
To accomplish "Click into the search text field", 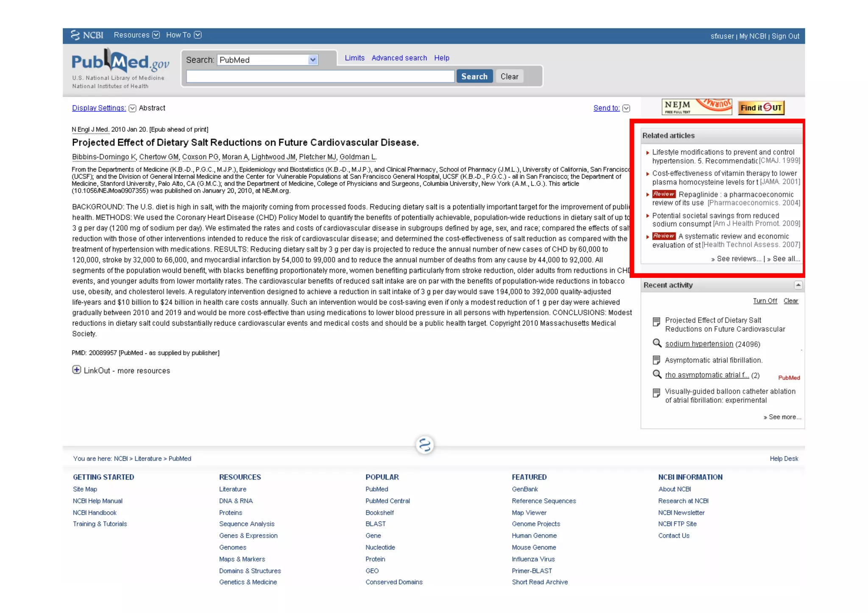I will point(320,77).
